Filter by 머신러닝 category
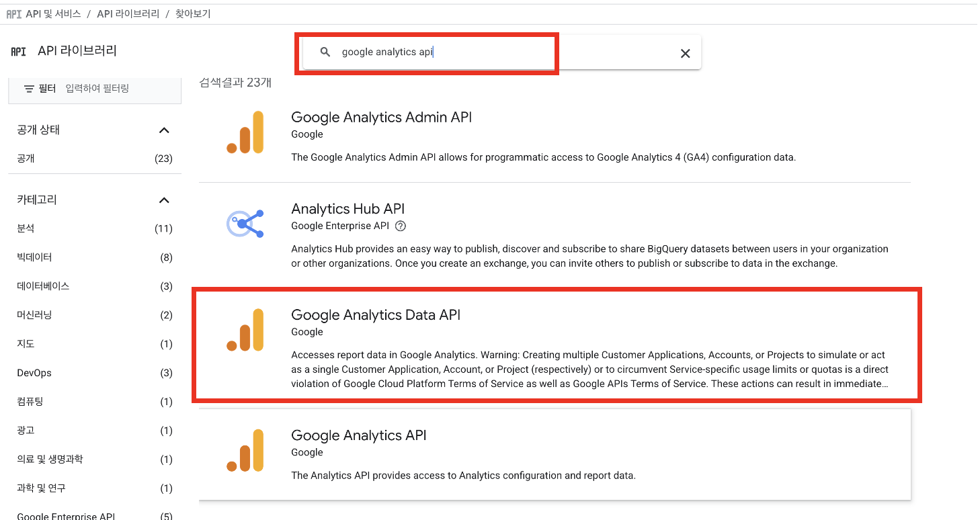980x520 pixels. [x=95, y=315]
